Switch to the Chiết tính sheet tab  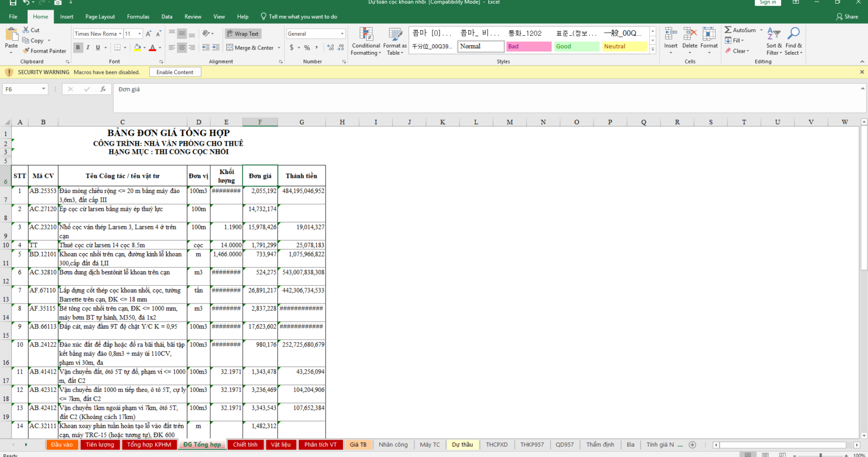[x=245, y=445]
